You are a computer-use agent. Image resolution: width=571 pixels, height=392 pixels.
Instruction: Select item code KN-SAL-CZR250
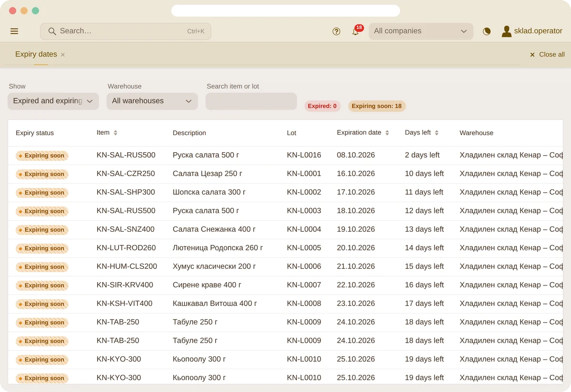[126, 174]
